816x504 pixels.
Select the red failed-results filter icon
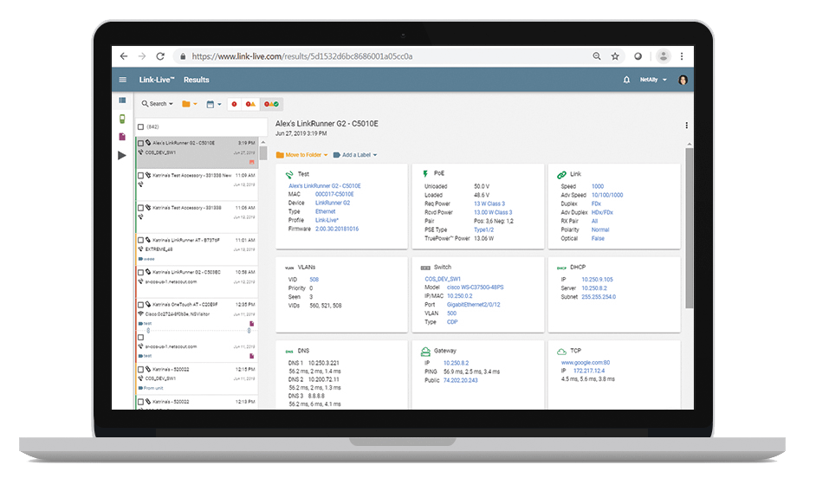[232, 104]
